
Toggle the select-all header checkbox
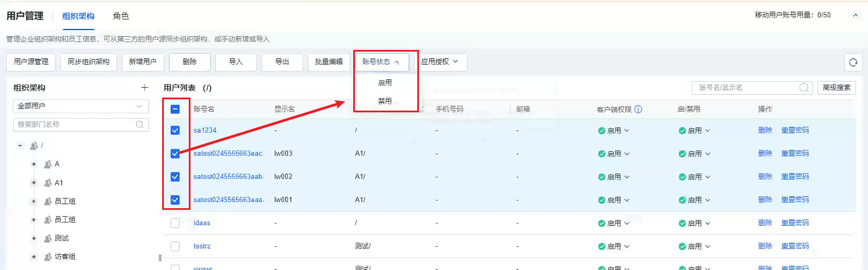tap(175, 109)
